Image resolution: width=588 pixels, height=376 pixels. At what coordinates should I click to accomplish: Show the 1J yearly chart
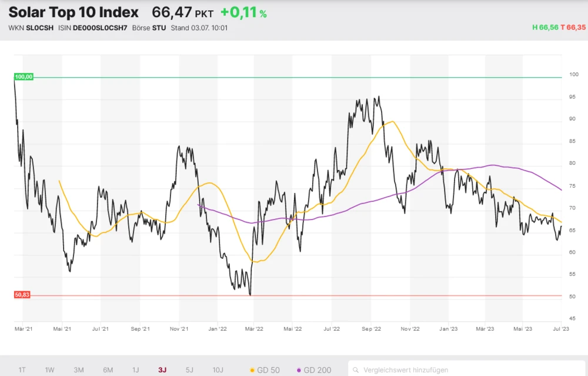pyautogui.click(x=135, y=370)
